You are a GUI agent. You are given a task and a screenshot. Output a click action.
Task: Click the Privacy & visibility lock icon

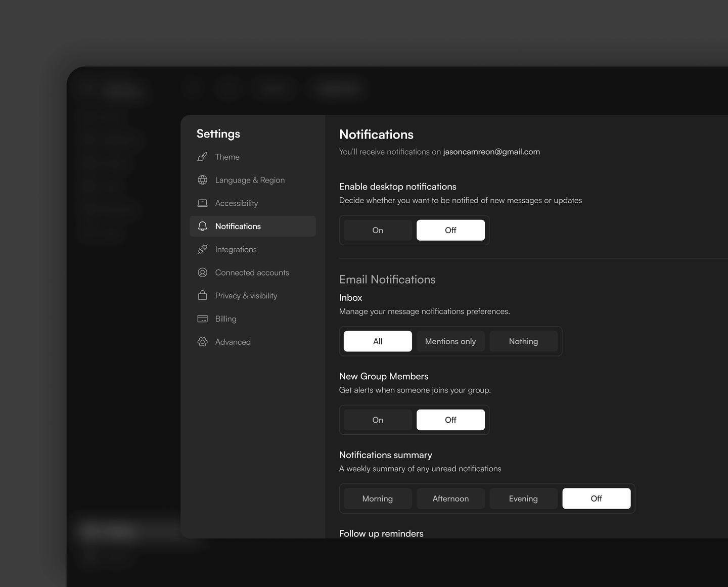coord(202,295)
